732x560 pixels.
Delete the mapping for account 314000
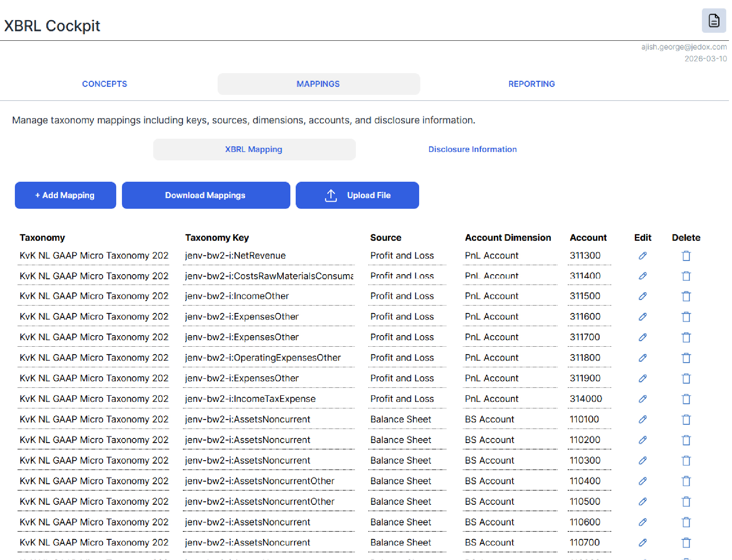[686, 399]
